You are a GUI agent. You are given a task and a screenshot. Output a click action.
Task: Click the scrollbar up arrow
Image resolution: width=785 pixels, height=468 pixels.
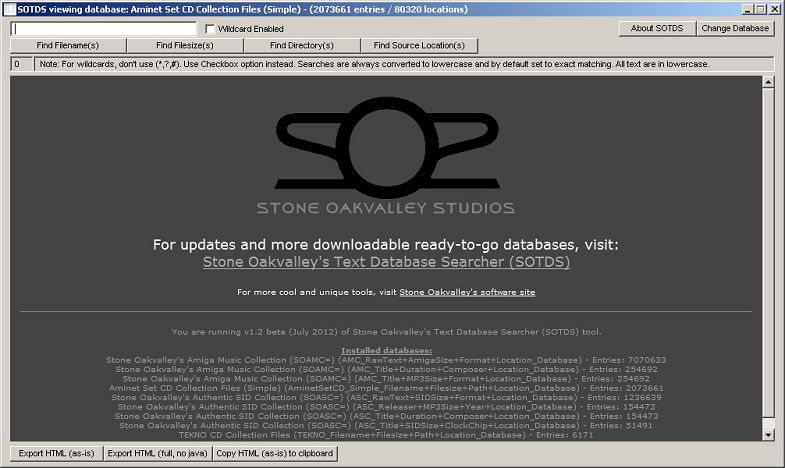point(768,81)
